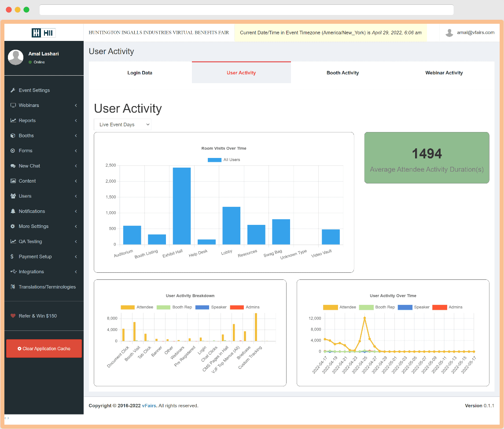Switch to the Booth Activity tab
This screenshot has height=429, width=504.
tap(342, 73)
